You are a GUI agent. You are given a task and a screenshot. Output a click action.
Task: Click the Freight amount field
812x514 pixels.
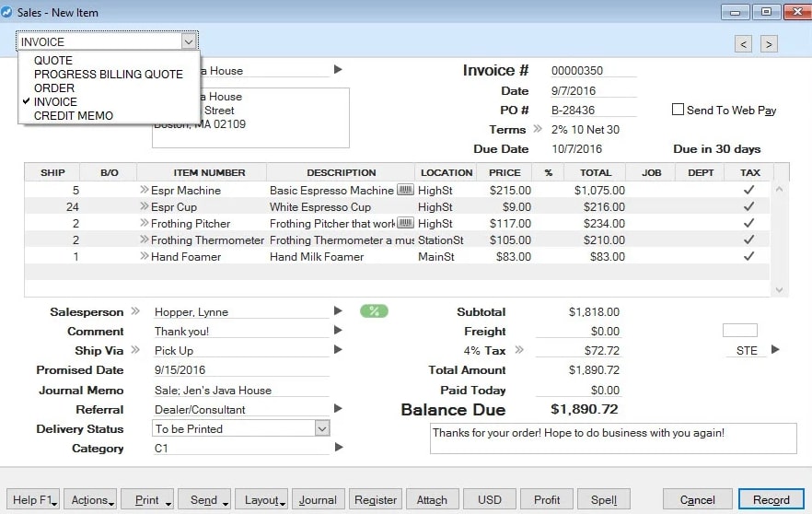[578, 331]
